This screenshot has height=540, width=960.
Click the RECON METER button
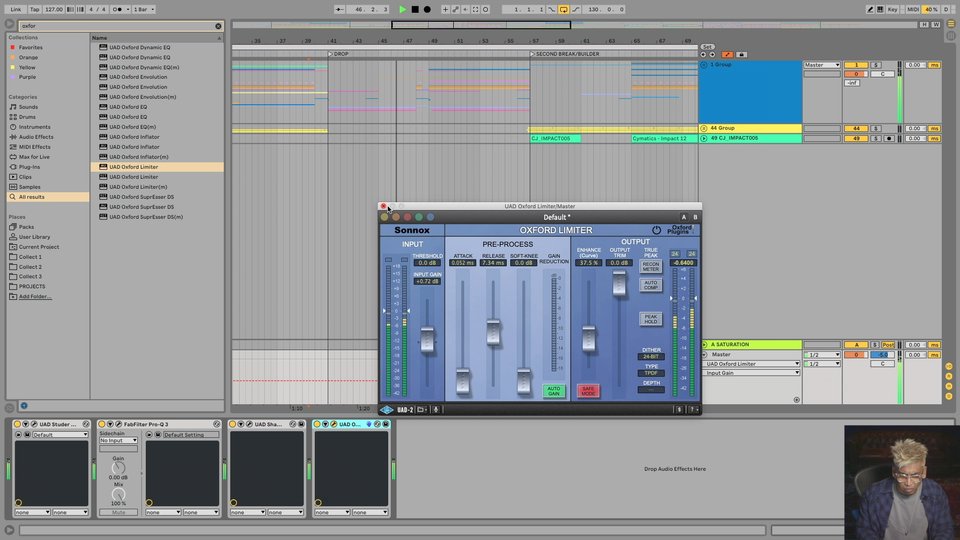(650, 267)
